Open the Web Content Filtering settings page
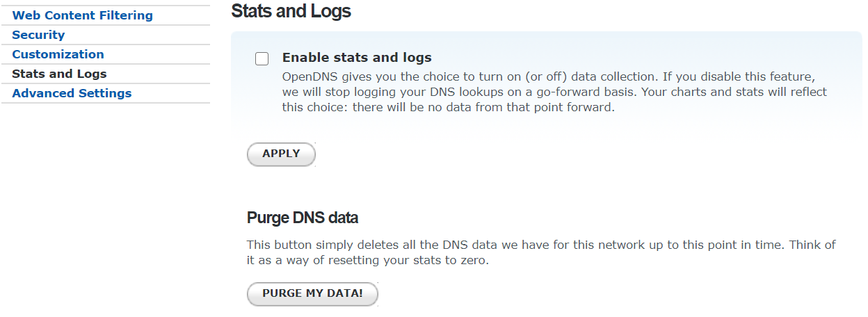The height and width of the screenshot is (317, 868). [x=82, y=15]
